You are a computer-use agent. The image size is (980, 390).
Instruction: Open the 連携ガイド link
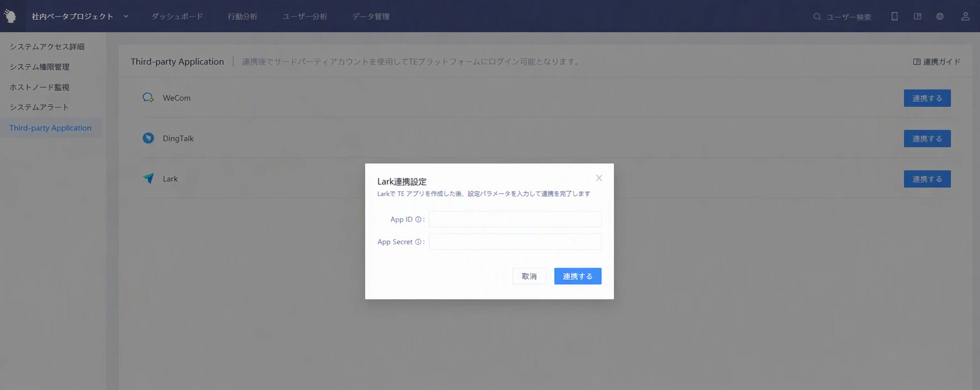coord(937,62)
